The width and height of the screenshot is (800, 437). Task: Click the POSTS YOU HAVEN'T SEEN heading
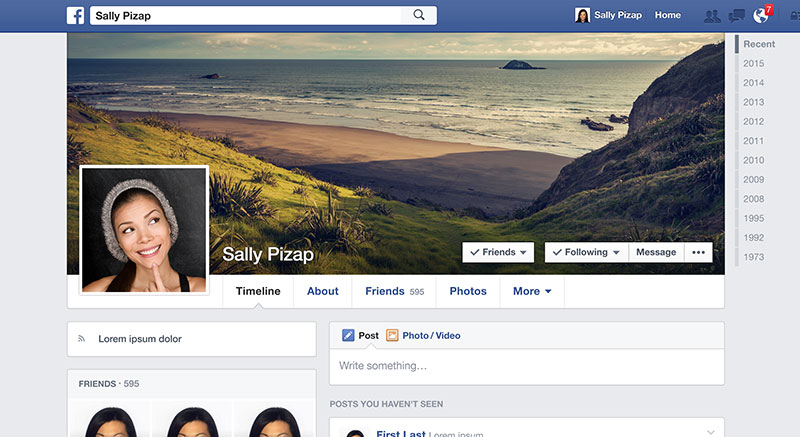pyautogui.click(x=386, y=404)
